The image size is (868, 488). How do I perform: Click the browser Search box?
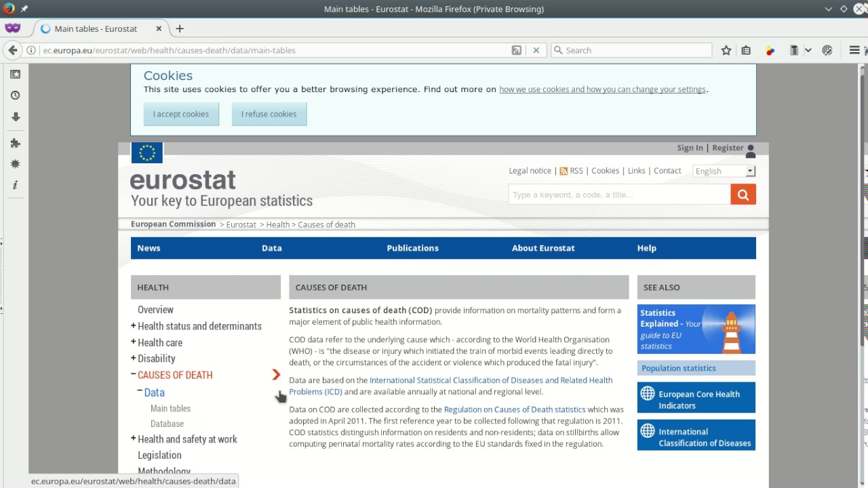pyautogui.click(x=632, y=50)
